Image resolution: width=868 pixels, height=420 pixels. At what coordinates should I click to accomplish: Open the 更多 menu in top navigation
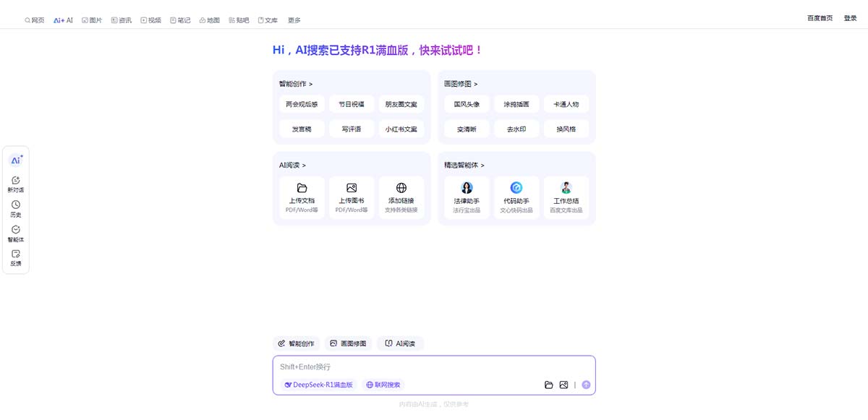pos(294,20)
